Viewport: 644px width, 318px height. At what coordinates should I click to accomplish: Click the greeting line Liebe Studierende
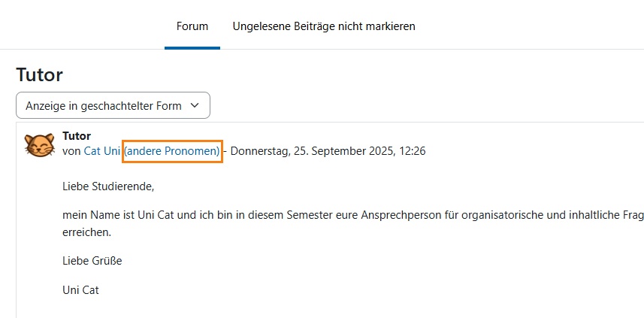pos(108,186)
